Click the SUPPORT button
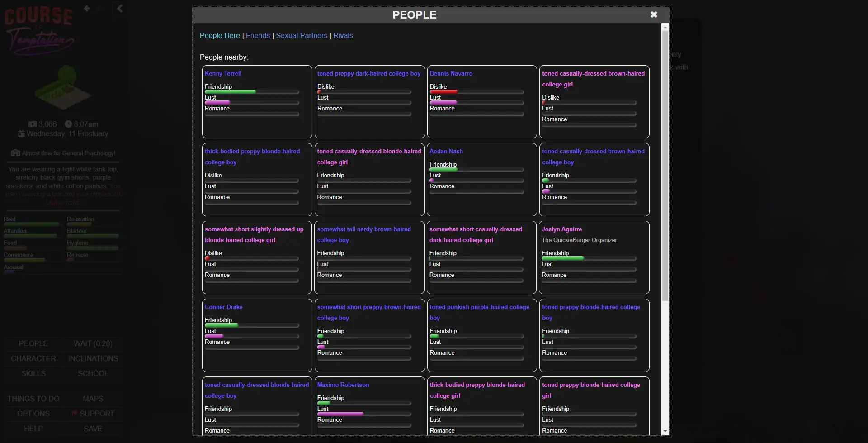 [x=93, y=414]
